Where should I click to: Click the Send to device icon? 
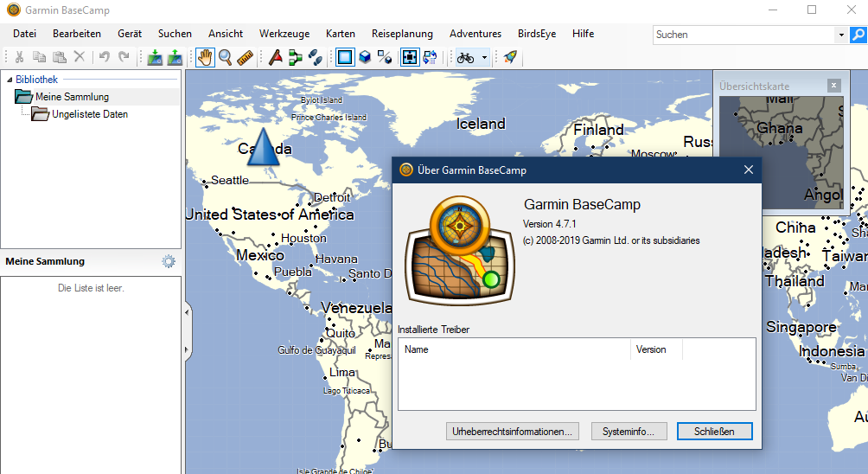coord(175,57)
